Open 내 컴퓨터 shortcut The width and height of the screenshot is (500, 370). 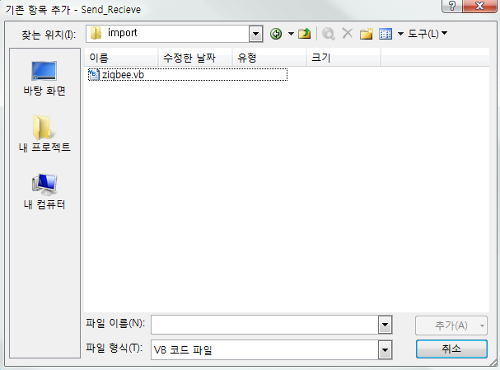[x=44, y=192]
